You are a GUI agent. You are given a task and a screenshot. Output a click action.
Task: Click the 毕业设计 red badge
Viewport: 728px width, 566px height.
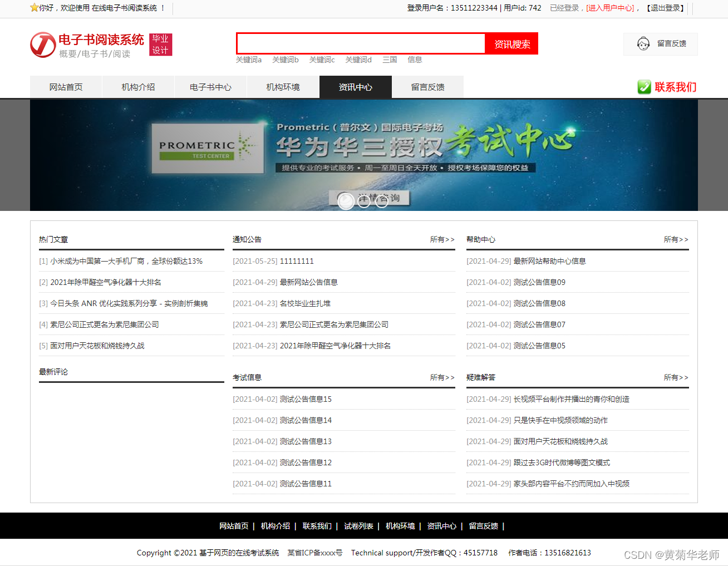(160, 44)
